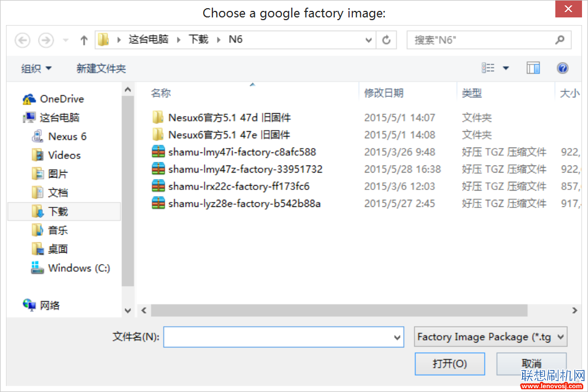Open 桌面 folder in sidebar
Viewport: 588px width, 392px height.
(x=50, y=249)
